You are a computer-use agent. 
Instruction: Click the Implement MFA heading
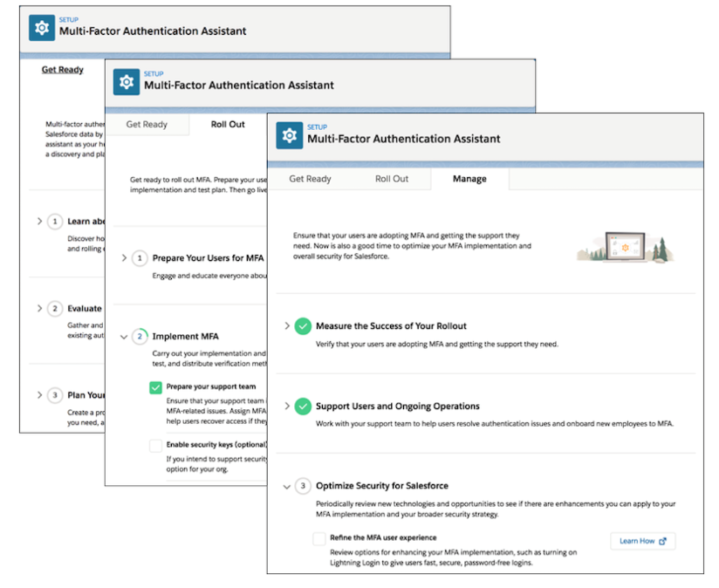tap(185, 337)
